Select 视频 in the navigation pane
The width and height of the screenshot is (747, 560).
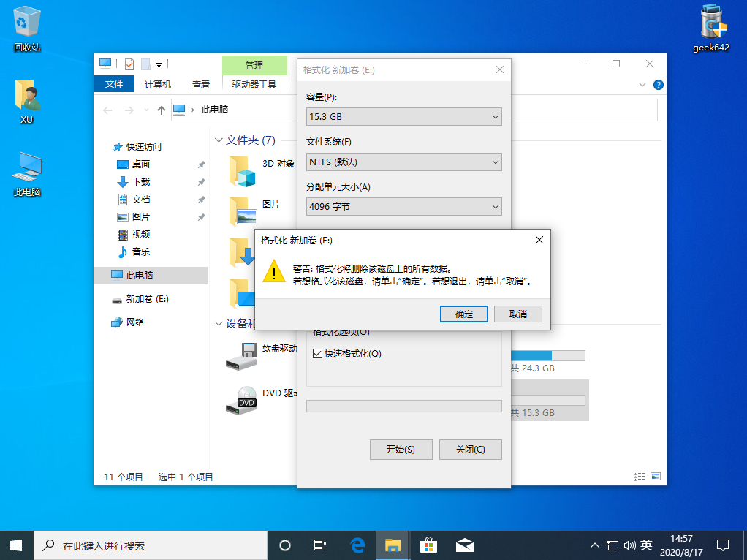point(141,234)
